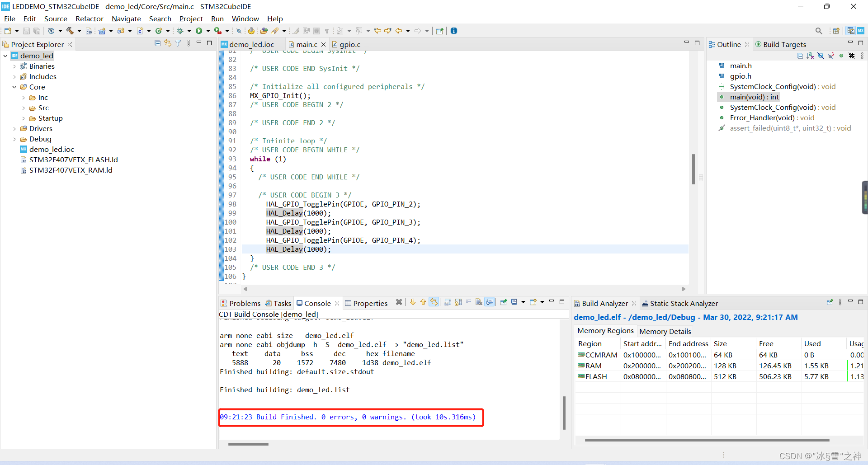Click the Previous error up arrow in Console

(x=423, y=302)
